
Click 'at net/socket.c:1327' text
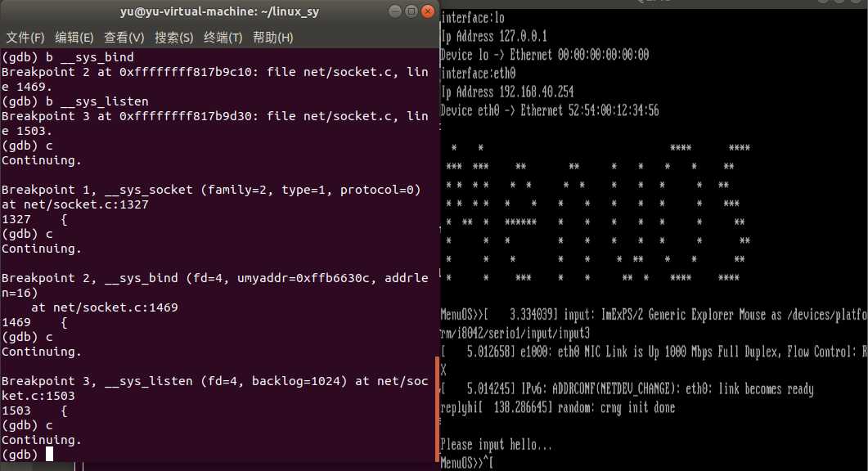coord(74,204)
